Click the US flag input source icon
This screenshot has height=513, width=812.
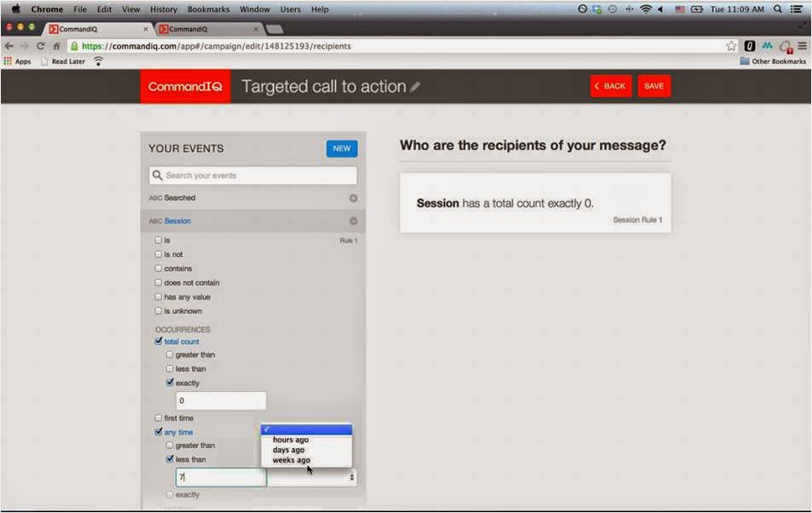(680, 9)
